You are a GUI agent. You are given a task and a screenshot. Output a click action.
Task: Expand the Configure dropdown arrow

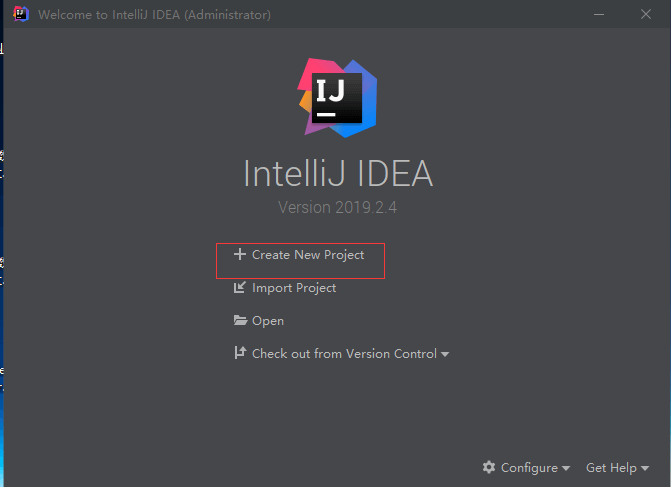[x=566, y=468]
